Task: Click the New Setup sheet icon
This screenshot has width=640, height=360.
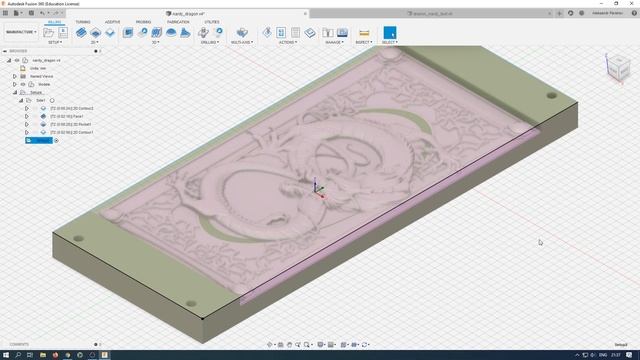Action: click(63, 32)
